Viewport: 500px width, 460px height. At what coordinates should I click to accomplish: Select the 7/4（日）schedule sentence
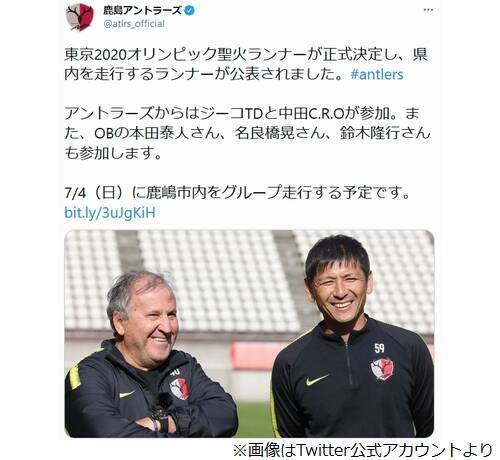pyautogui.click(x=237, y=193)
